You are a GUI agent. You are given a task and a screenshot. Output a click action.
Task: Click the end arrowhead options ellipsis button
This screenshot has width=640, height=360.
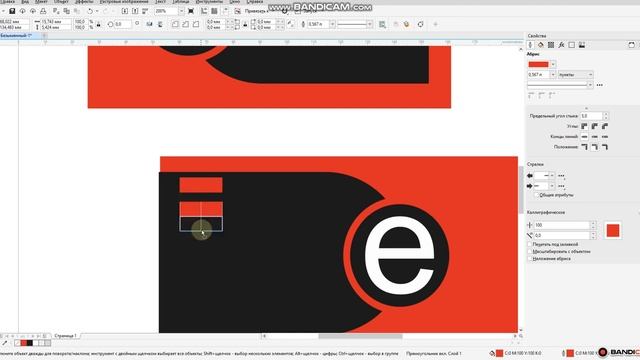click(x=561, y=186)
